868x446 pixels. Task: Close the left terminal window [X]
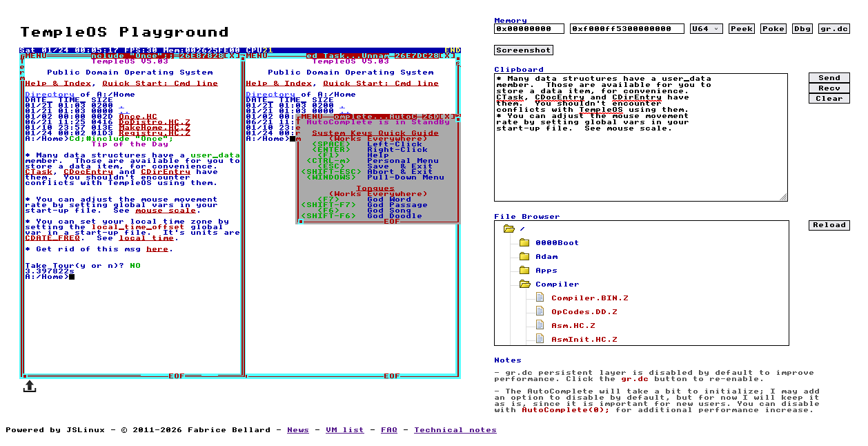232,56
